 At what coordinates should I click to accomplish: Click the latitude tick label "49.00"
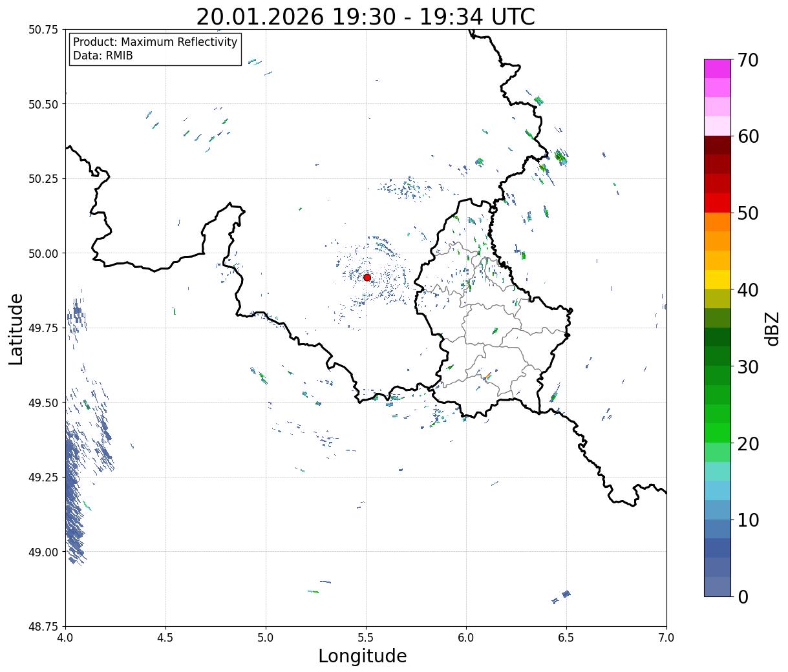click(x=43, y=552)
